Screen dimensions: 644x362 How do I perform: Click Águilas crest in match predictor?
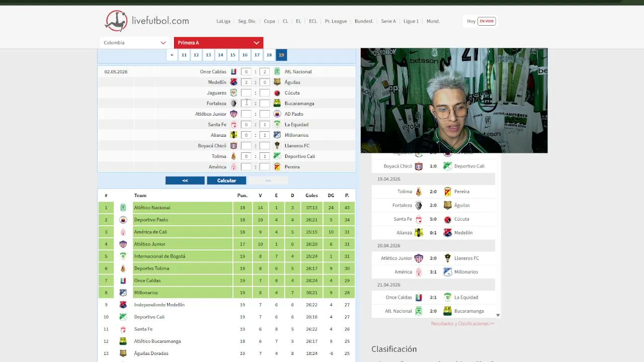pos(277,82)
